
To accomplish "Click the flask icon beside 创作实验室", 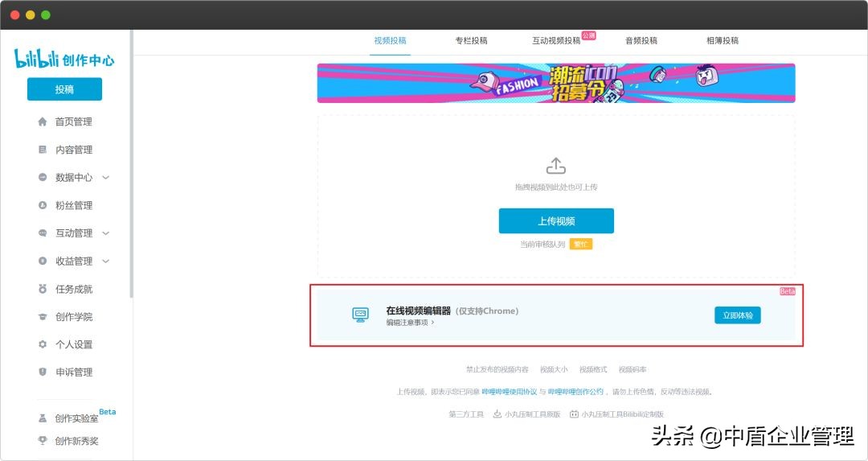I will click(43, 418).
